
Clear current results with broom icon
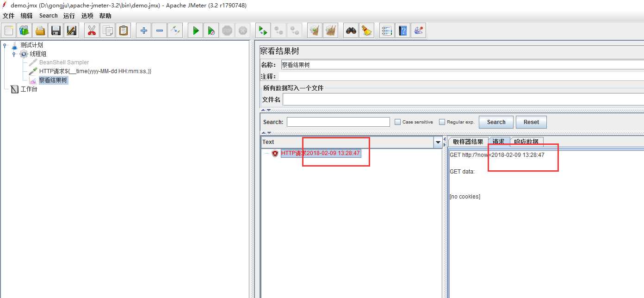pyautogui.click(x=315, y=31)
